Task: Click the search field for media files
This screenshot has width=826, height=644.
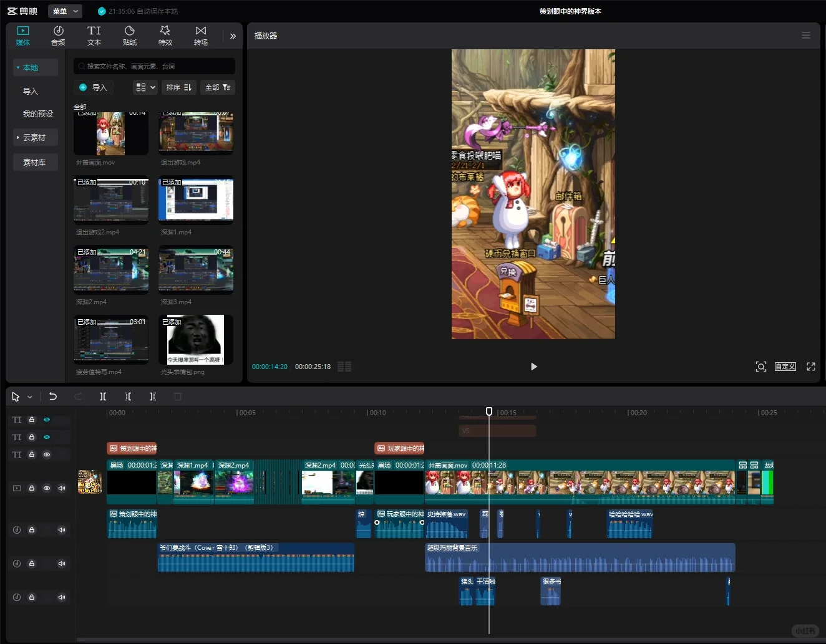Action: (x=155, y=66)
